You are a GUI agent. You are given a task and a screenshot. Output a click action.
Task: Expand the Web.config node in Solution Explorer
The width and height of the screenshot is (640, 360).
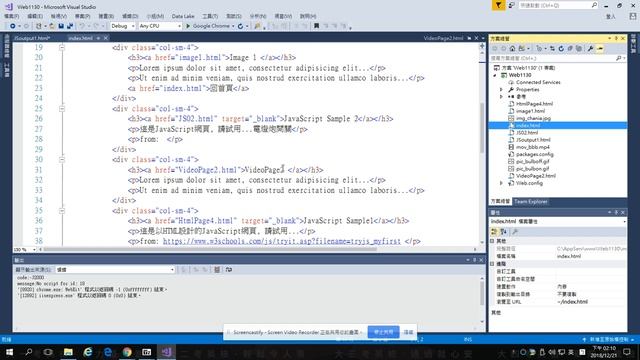pos(501,183)
